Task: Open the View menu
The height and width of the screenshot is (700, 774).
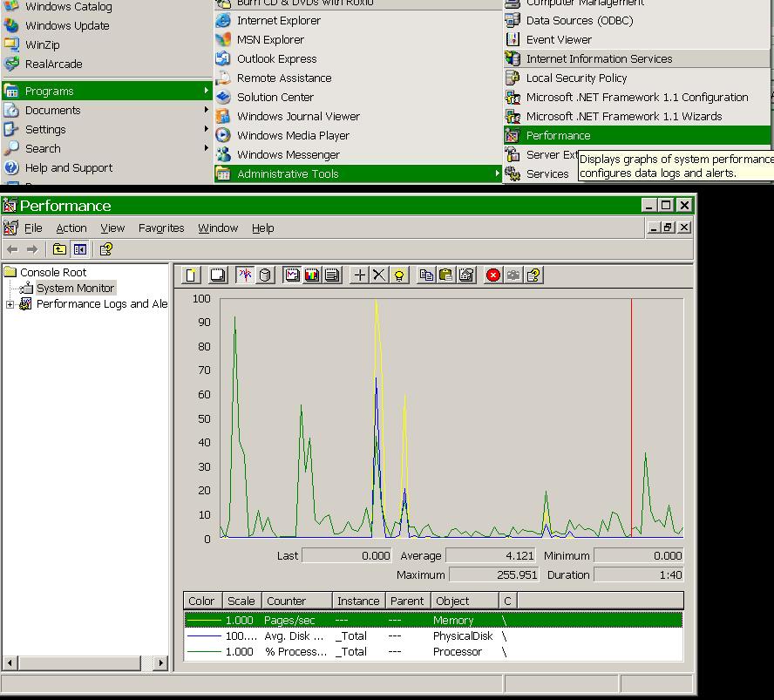Action: (x=112, y=228)
